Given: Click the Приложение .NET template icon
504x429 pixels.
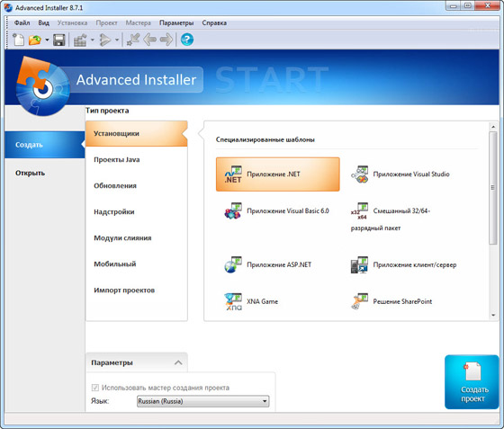Looking at the screenshot, I should pyautogui.click(x=233, y=174).
